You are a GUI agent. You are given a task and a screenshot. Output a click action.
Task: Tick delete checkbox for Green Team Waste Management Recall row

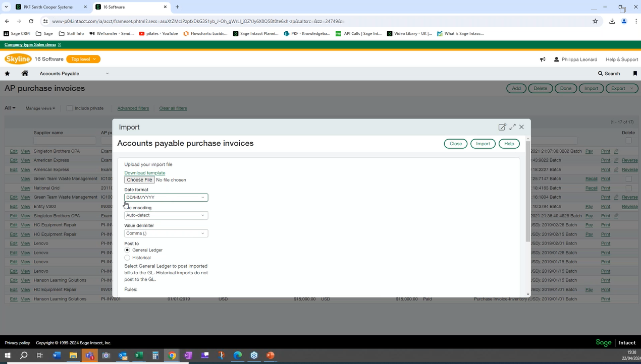pos(628,179)
